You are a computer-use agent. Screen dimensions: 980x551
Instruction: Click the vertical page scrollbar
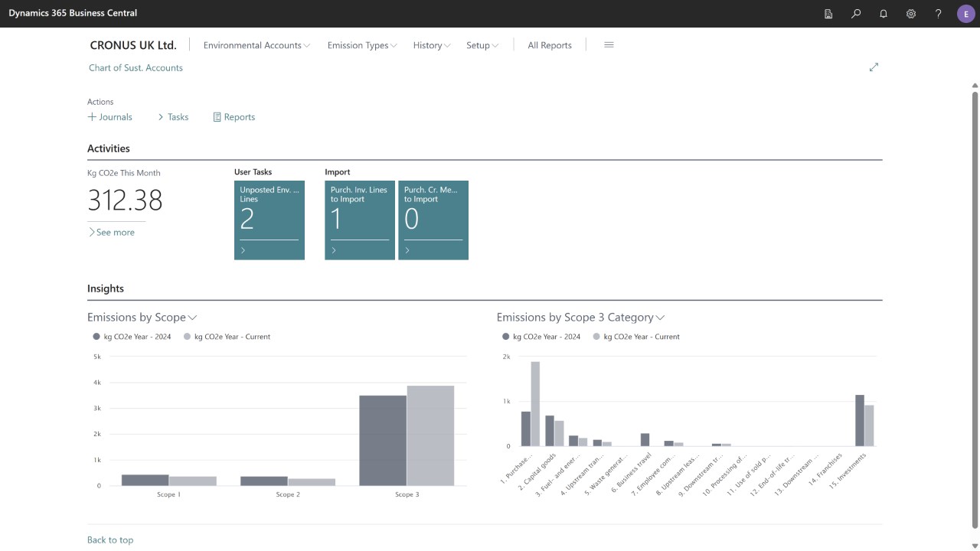[x=975, y=306]
